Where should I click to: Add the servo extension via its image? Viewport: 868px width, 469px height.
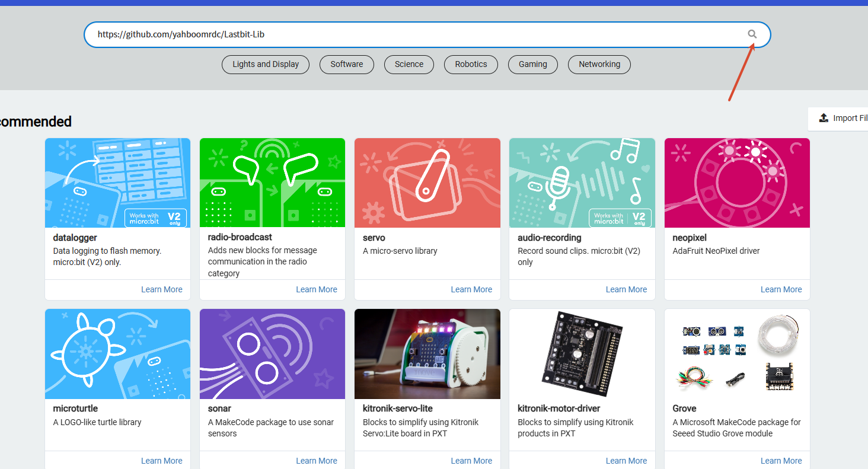pos(427,183)
